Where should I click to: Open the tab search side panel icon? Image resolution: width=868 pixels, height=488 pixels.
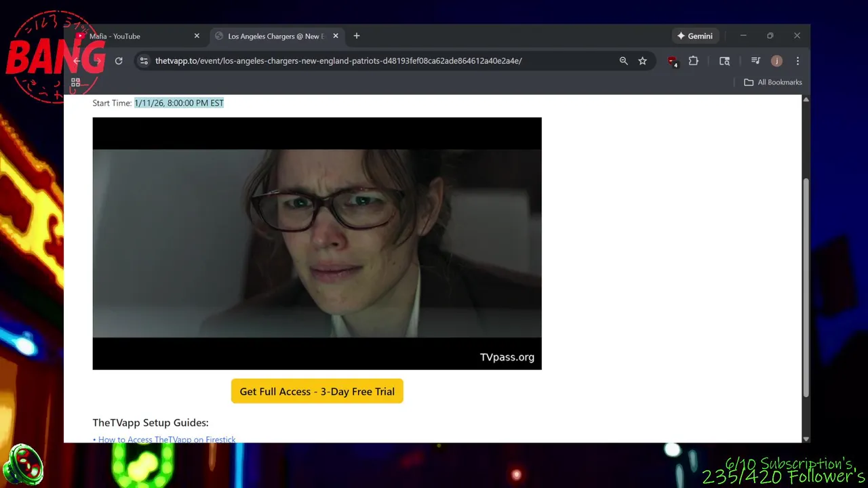pyautogui.click(x=724, y=61)
